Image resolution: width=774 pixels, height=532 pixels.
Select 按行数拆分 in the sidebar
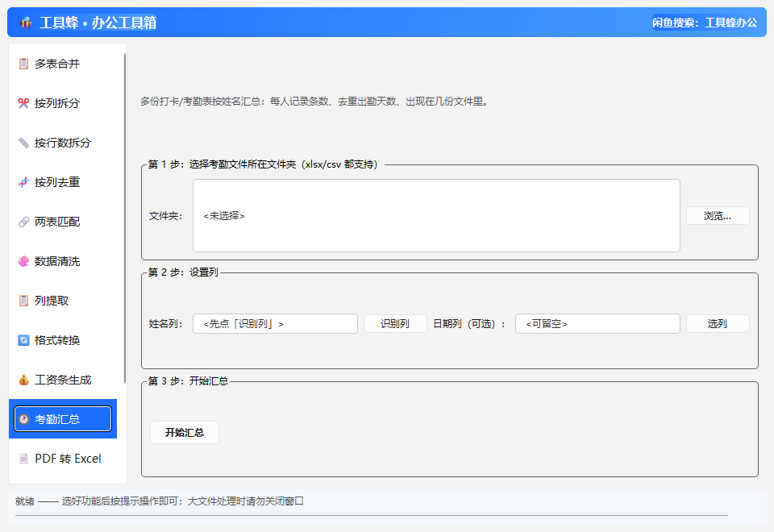tap(63, 143)
